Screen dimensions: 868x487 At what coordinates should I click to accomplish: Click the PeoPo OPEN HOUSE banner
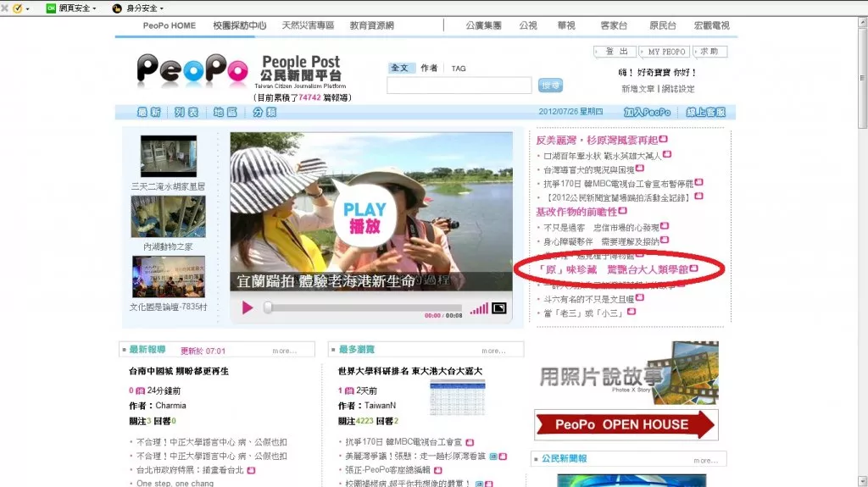pyautogui.click(x=626, y=424)
